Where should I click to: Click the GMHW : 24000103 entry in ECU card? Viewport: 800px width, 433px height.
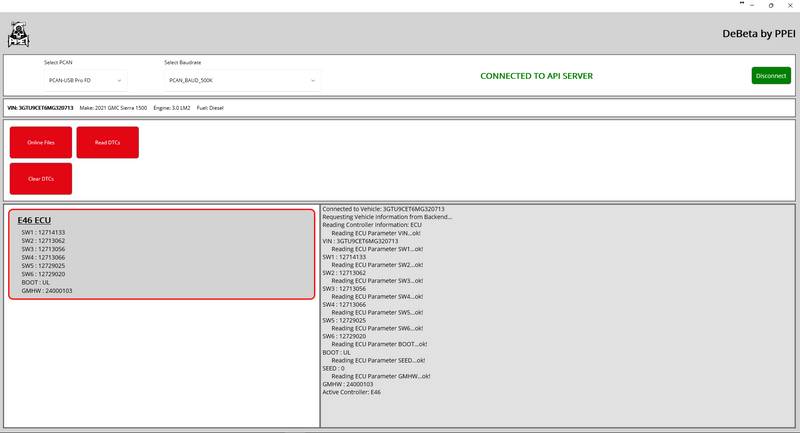(47, 291)
